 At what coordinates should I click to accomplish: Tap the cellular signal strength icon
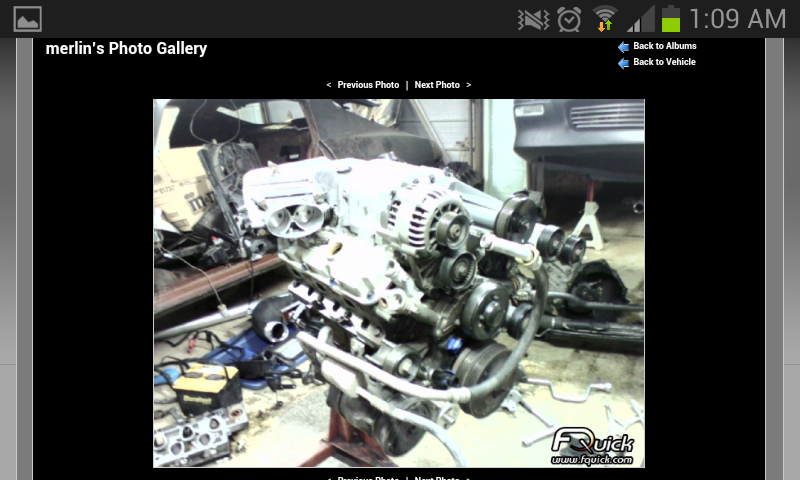[x=641, y=19]
